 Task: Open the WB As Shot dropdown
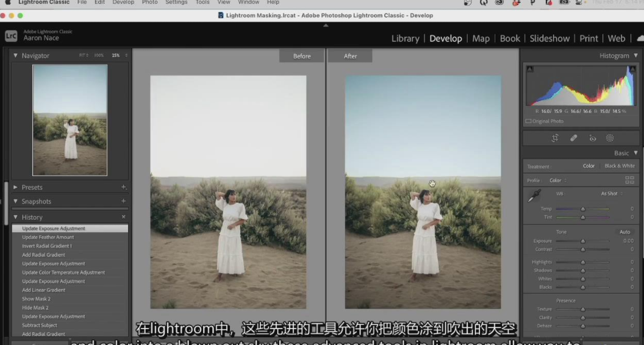point(612,193)
